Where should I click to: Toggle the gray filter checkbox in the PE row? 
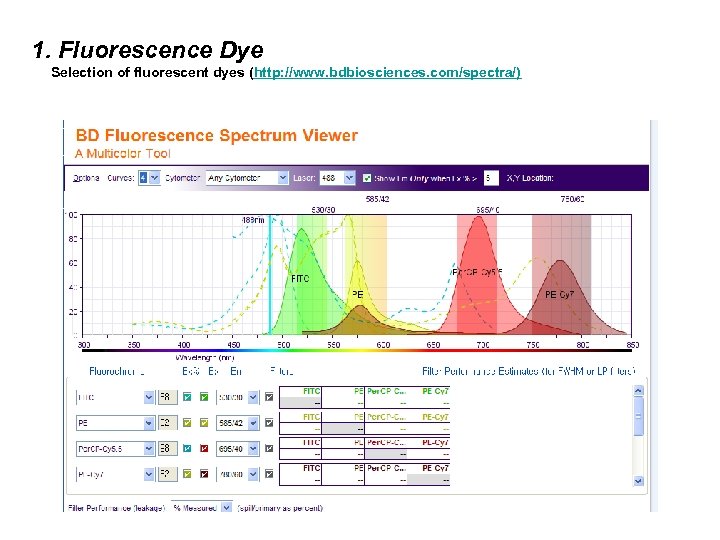click(269, 423)
